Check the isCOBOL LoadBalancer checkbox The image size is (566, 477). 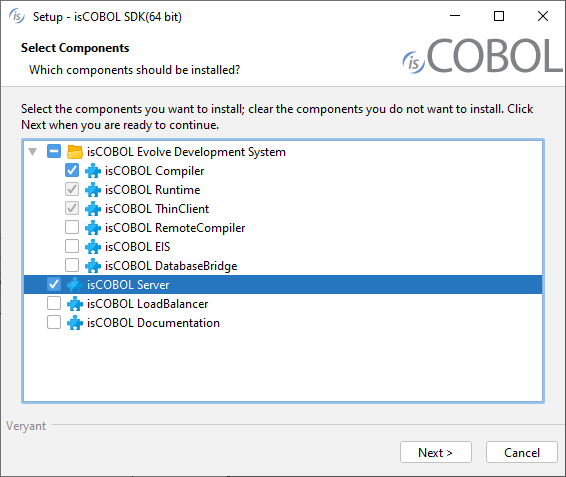click(54, 303)
